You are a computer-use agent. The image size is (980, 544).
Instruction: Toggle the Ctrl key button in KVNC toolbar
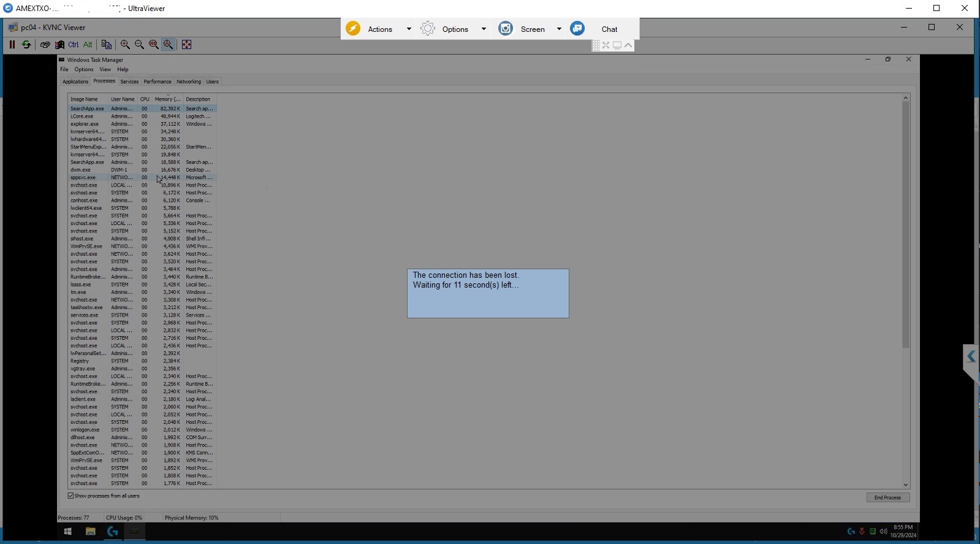[74, 45]
